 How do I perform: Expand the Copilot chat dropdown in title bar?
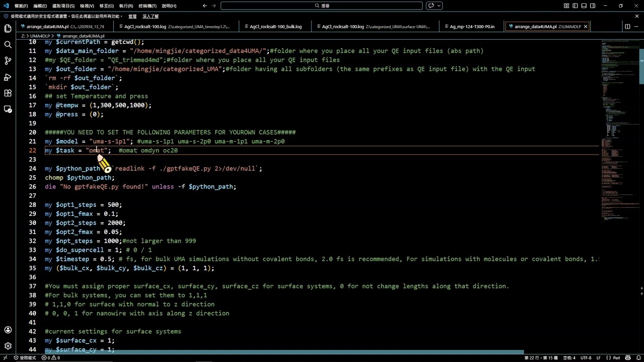point(439,6)
